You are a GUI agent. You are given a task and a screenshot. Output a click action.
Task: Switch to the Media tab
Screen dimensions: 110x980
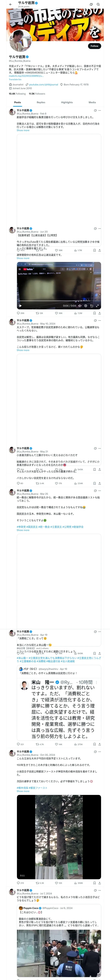[92, 102]
